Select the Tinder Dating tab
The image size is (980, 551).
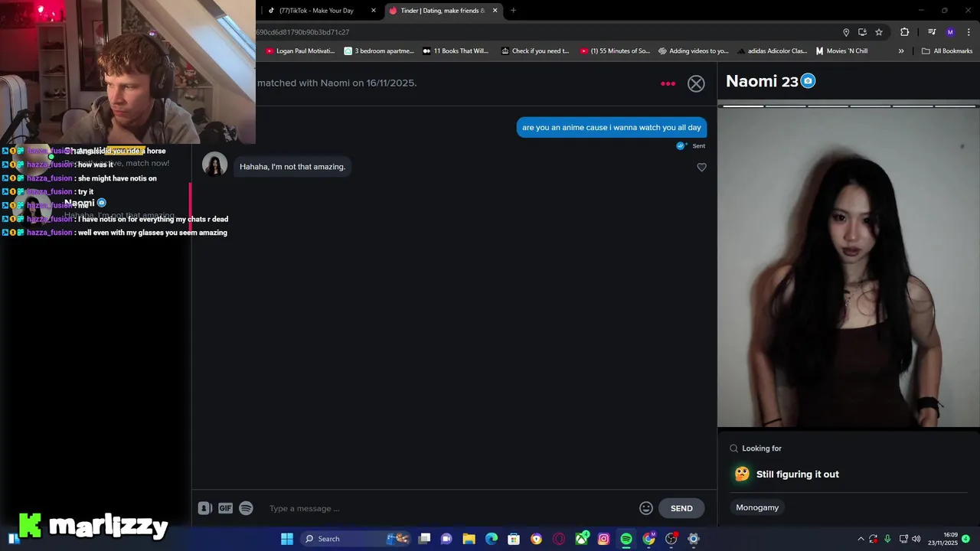(x=443, y=11)
